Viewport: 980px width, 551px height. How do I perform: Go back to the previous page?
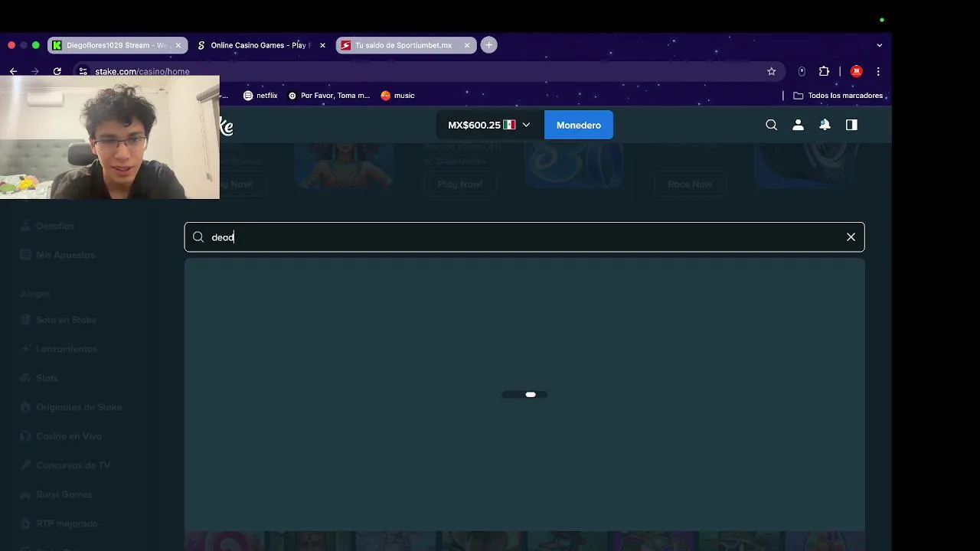point(13,71)
